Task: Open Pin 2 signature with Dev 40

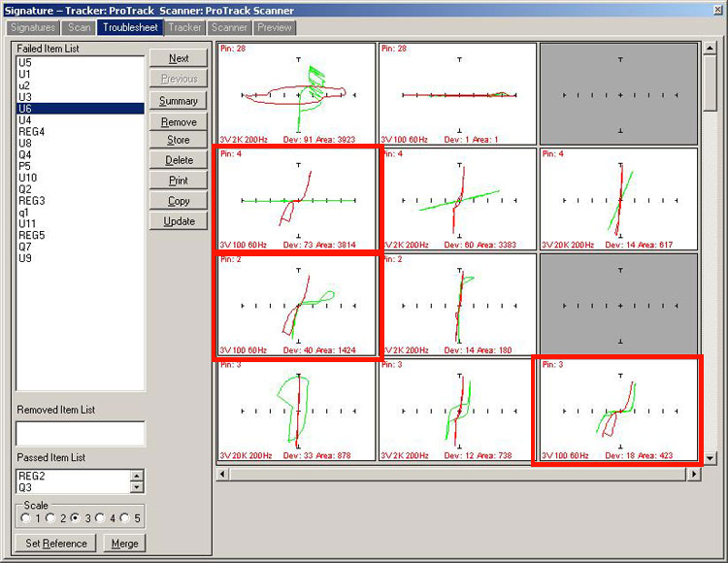Action: 296,305
